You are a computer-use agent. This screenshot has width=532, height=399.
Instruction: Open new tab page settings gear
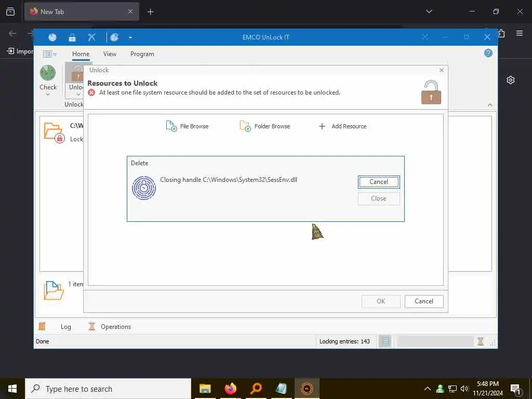(x=511, y=80)
